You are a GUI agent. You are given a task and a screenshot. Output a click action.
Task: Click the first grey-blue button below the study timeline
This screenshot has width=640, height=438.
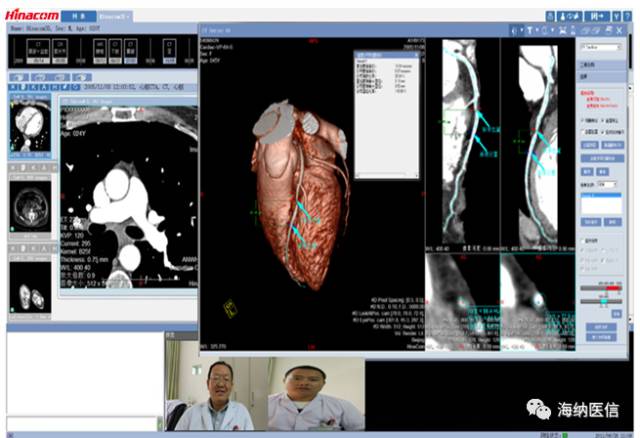pyautogui.click(x=19, y=77)
